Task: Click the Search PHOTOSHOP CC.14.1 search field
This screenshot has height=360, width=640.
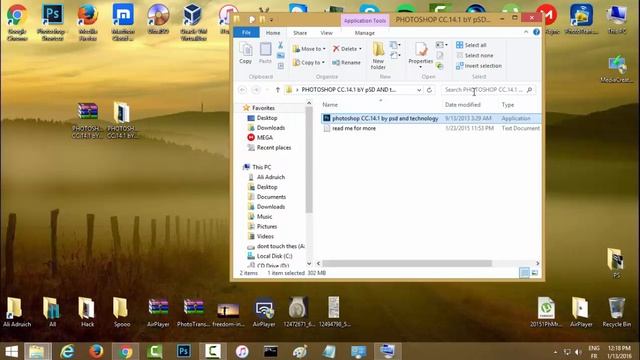Action: 488,90
